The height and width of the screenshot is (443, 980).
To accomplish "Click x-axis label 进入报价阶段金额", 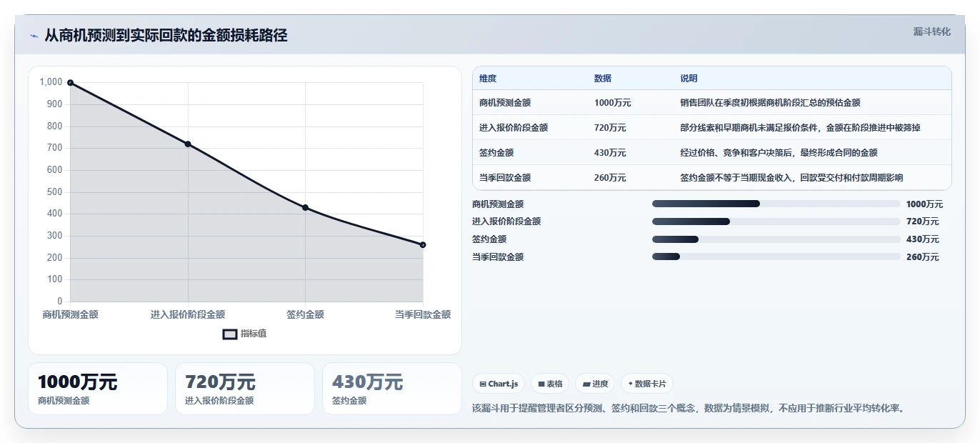I will point(188,314).
